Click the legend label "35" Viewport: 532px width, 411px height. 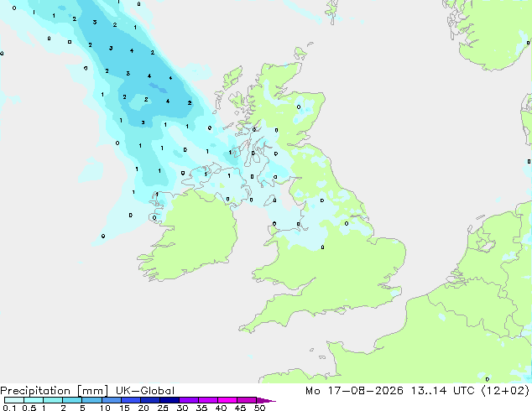click(201, 408)
